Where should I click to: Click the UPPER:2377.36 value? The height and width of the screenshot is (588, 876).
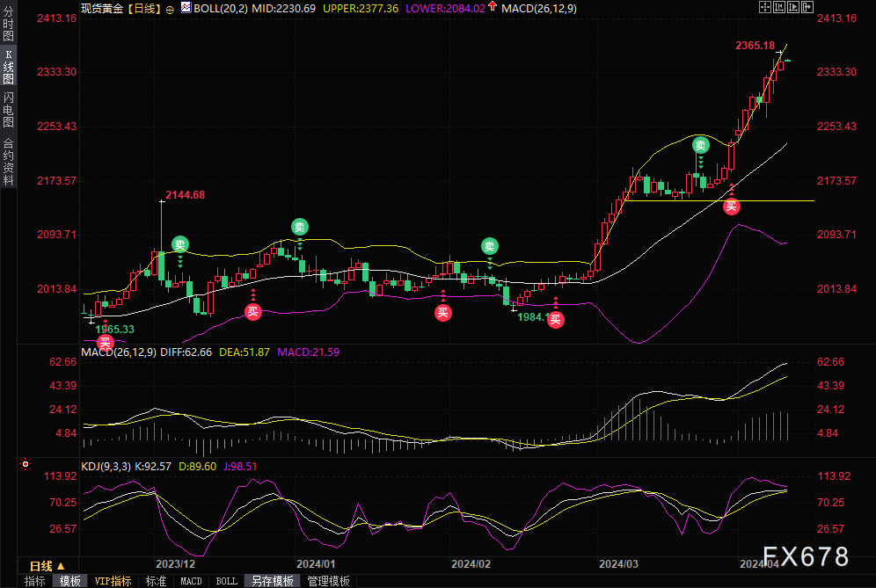tap(361, 9)
